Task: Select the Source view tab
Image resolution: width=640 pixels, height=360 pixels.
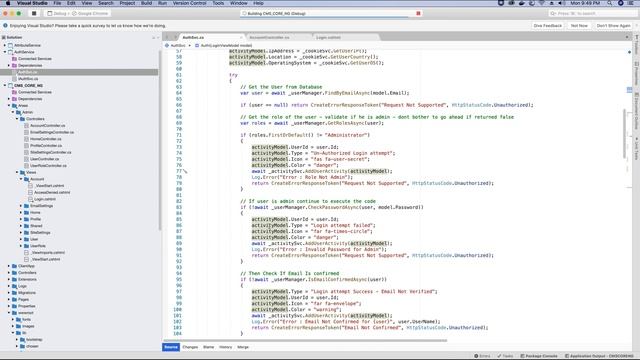Action: point(171,347)
